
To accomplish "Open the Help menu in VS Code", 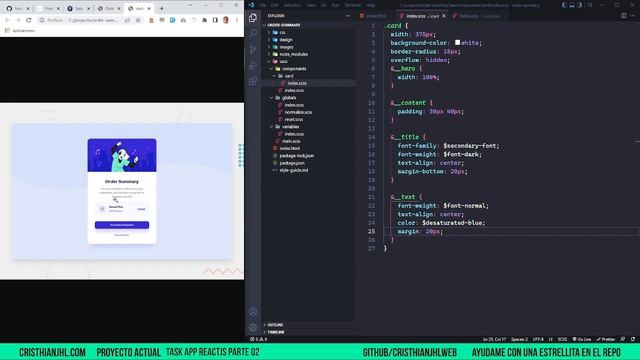I will click(370, 5).
